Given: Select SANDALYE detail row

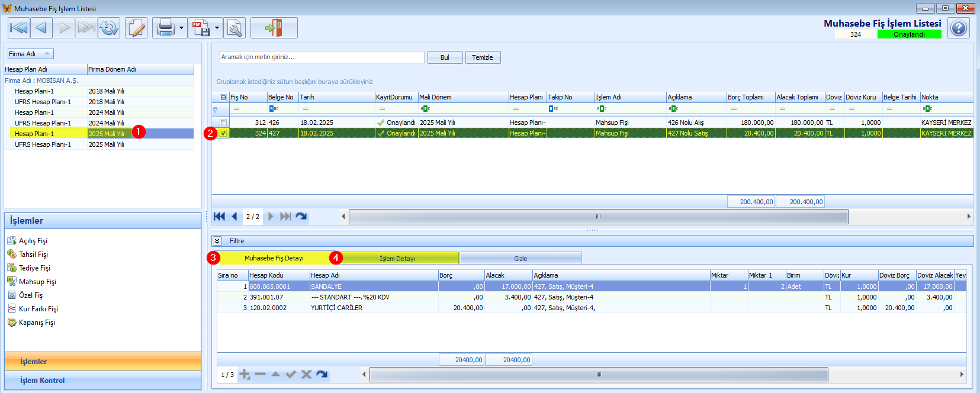Looking at the screenshot, I should click(592, 286).
